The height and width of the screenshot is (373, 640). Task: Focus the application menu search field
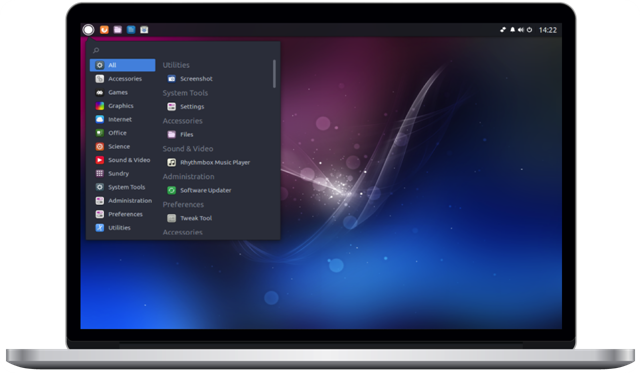(x=183, y=50)
